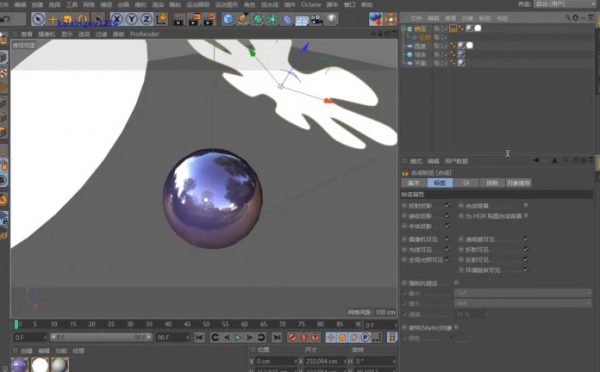Click the Object Manager home icon
Screen dimensions: 600x372
tap(575, 18)
